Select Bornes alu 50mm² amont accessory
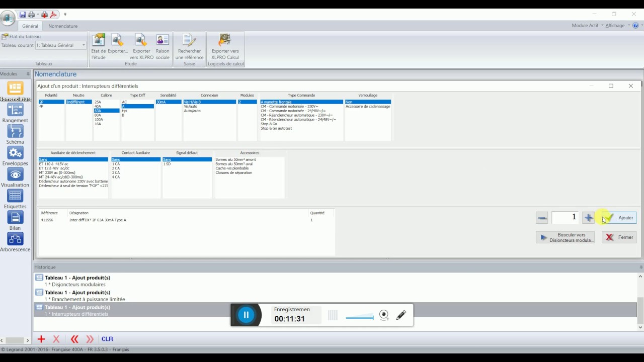Screen dimensions: 644x362 coord(249,159)
